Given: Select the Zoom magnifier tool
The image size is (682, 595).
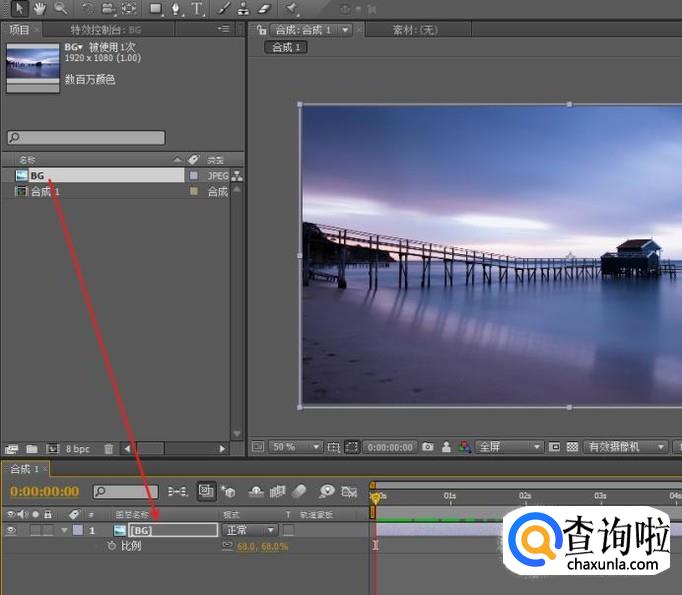Looking at the screenshot, I should (61, 8).
